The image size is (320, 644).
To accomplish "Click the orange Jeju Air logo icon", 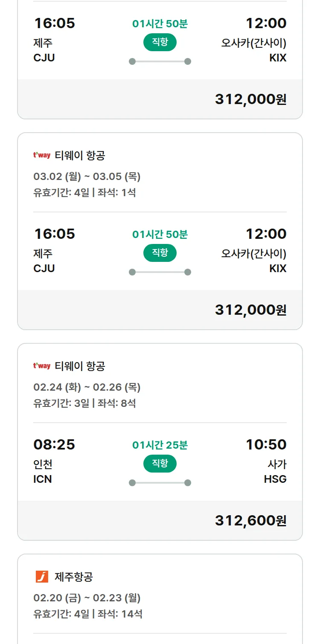I will click(x=42, y=577).
